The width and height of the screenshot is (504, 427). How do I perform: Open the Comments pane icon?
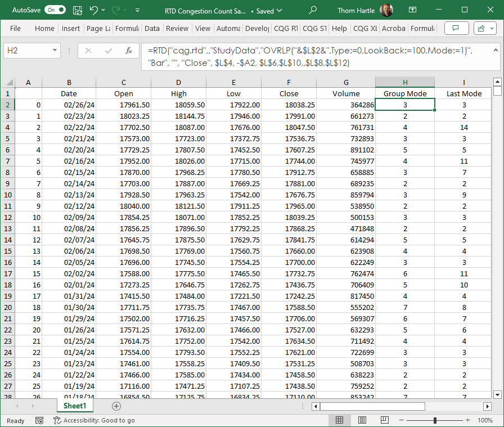[456, 28]
